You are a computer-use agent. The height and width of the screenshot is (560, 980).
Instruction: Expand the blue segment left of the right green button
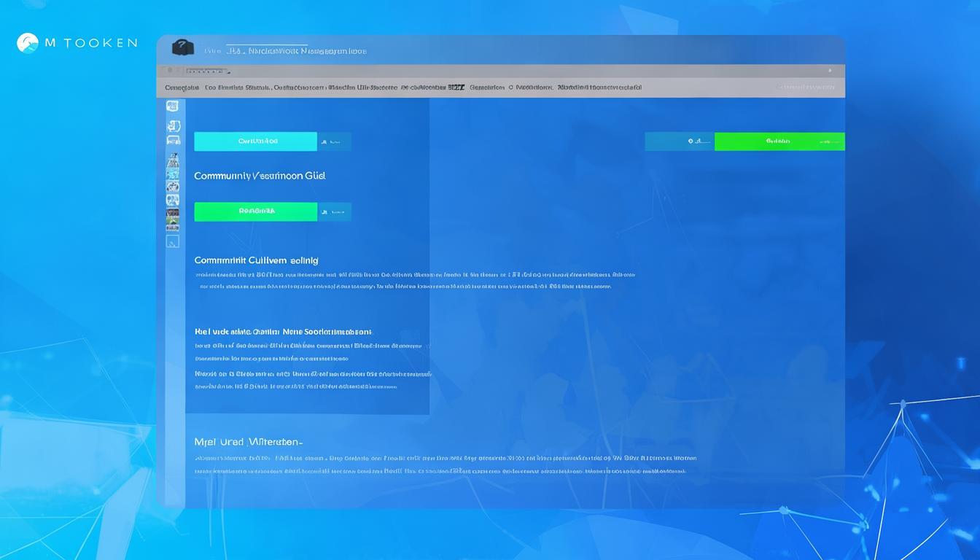pyautogui.click(x=680, y=141)
